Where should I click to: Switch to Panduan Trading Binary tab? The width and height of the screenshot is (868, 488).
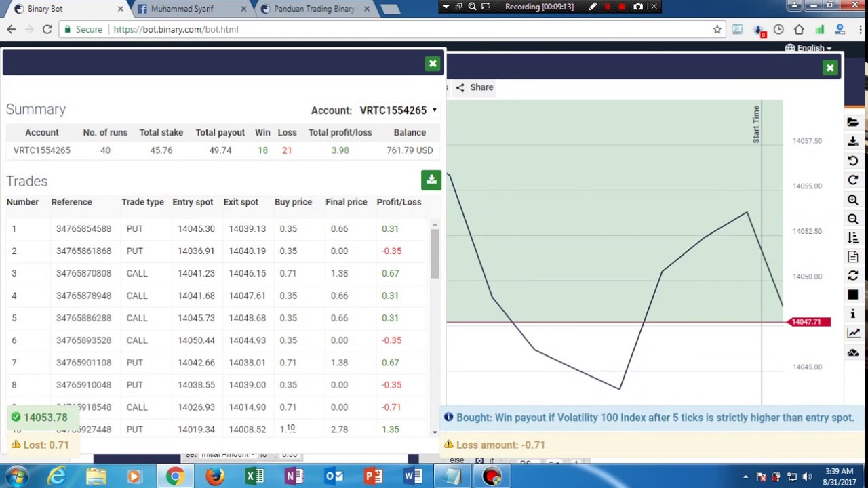click(314, 9)
